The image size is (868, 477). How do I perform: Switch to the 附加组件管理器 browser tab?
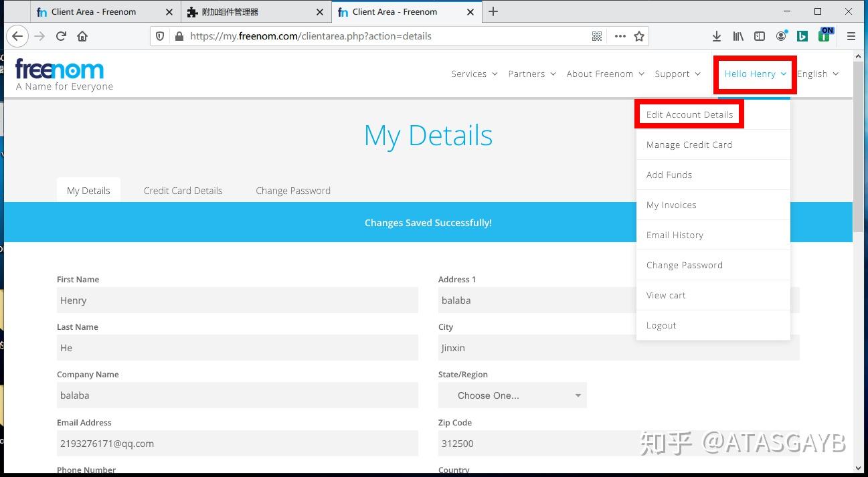(x=256, y=12)
